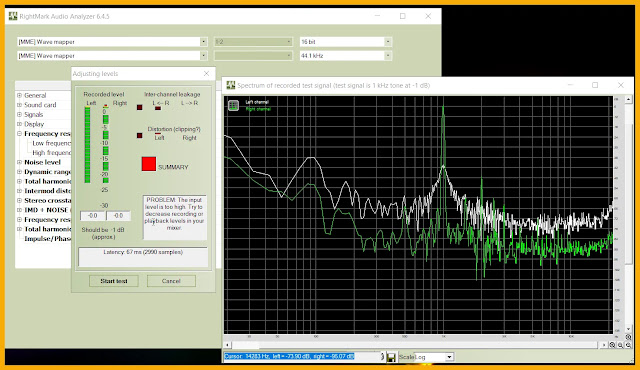Click the Left recorded level meter
Screen dimensions: 640x370
(x=87, y=145)
